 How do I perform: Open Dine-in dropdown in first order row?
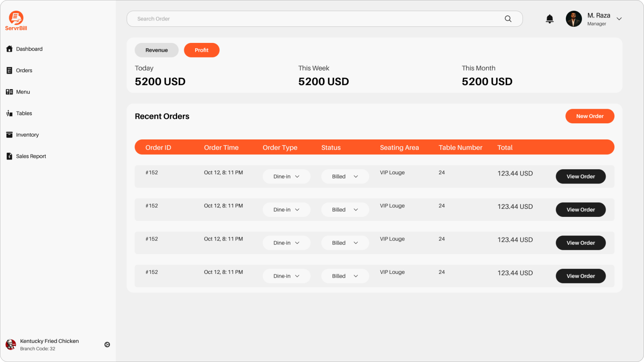pos(286,177)
